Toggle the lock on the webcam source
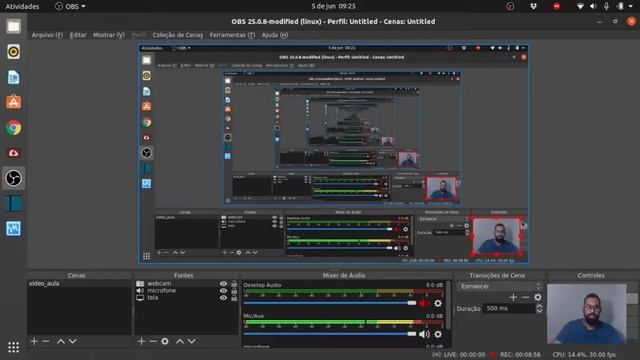This screenshot has width=640, height=360. tap(234, 283)
